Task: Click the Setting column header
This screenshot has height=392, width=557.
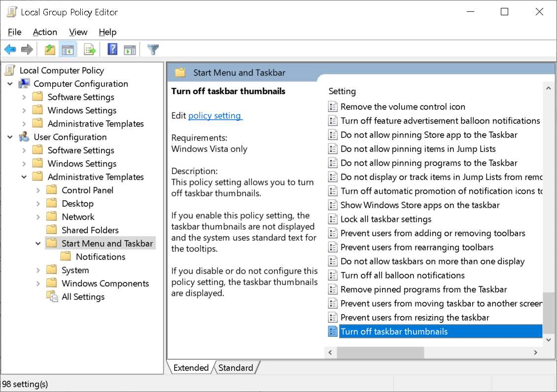Action: 342,91
